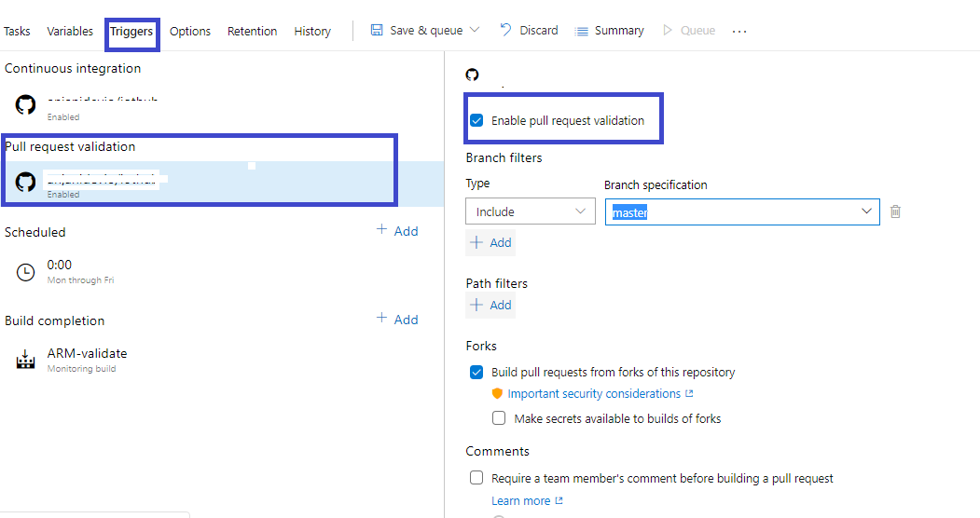Expand the Save & queue chevron
Screen dimensions: 980x518
[475, 30]
